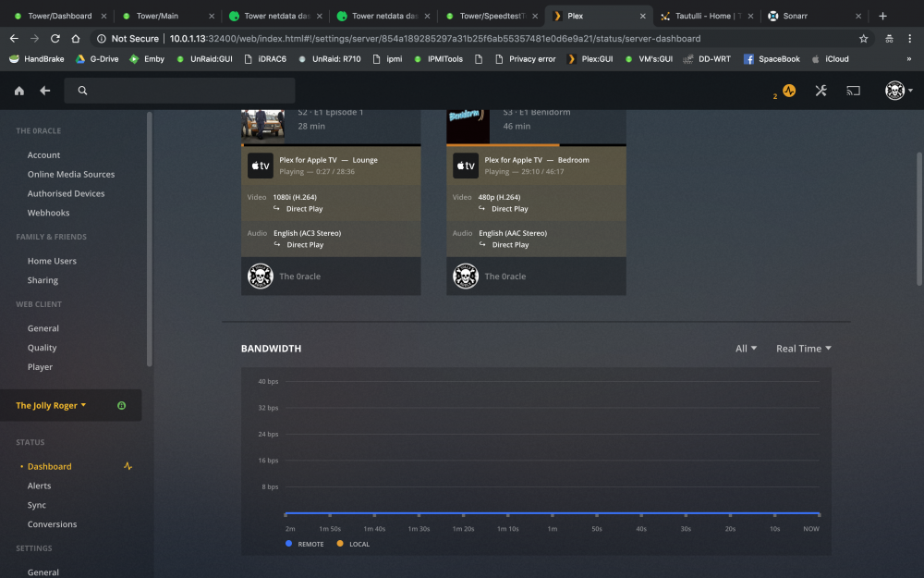Open Online Media Sources settings
The width and height of the screenshot is (924, 578).
[71, 175]
